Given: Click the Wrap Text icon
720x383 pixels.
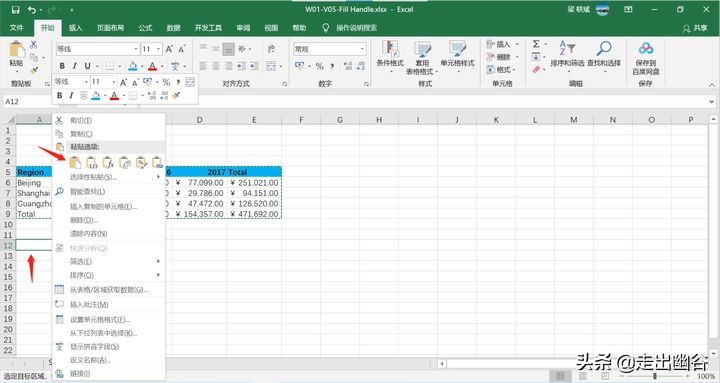Looking at the screenshot, I should pyautogui.click(x=271, y=49).
